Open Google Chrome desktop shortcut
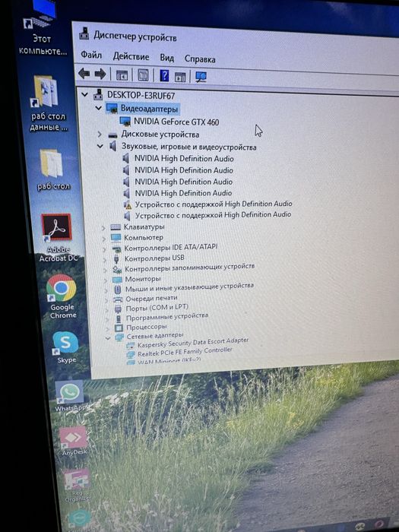Viewport: 399px width, 532px height. coord(62,296)
